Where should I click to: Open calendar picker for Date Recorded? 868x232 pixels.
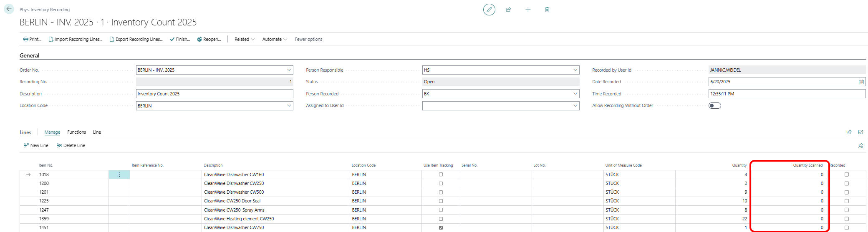(861, 82)
